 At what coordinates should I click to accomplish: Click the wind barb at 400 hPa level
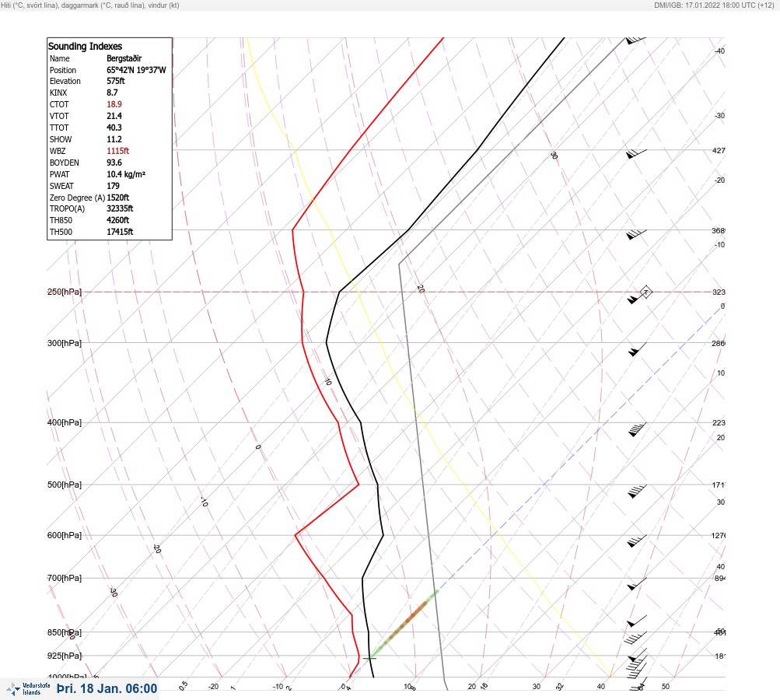click(637, 430)
